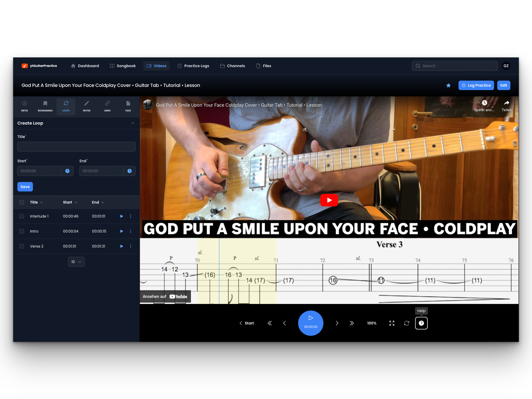Select the Infos panel
This screenshot has width=532, height=399.
click(24, 106)
